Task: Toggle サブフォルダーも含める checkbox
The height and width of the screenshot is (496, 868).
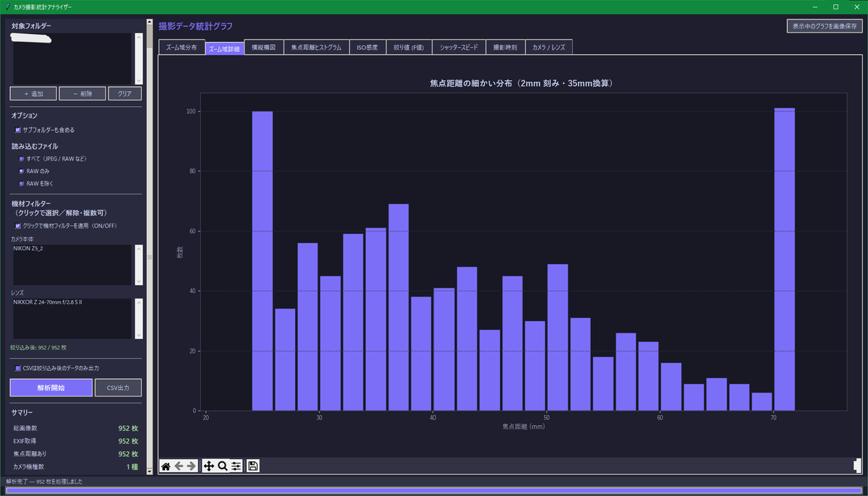Action: (x=18, y=130)
